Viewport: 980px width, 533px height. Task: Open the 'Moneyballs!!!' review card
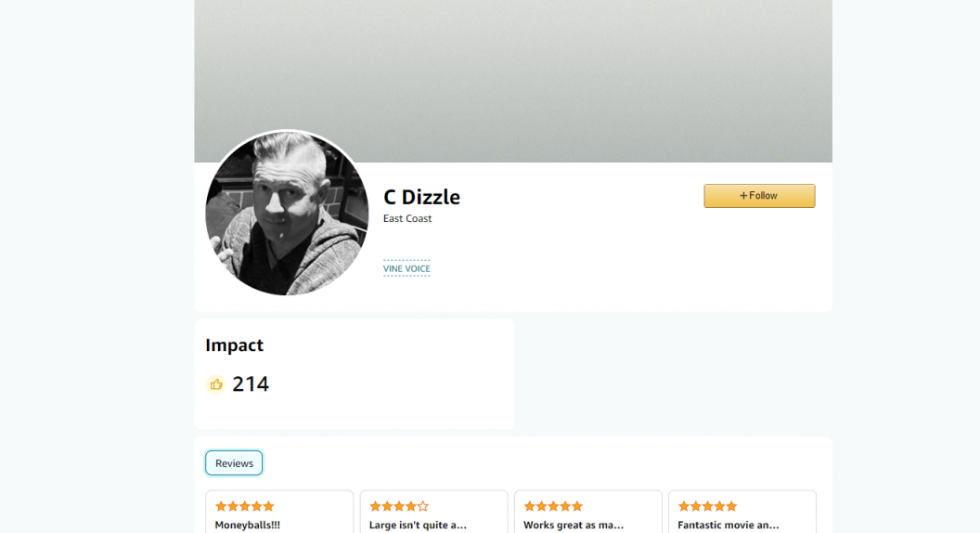279,512
